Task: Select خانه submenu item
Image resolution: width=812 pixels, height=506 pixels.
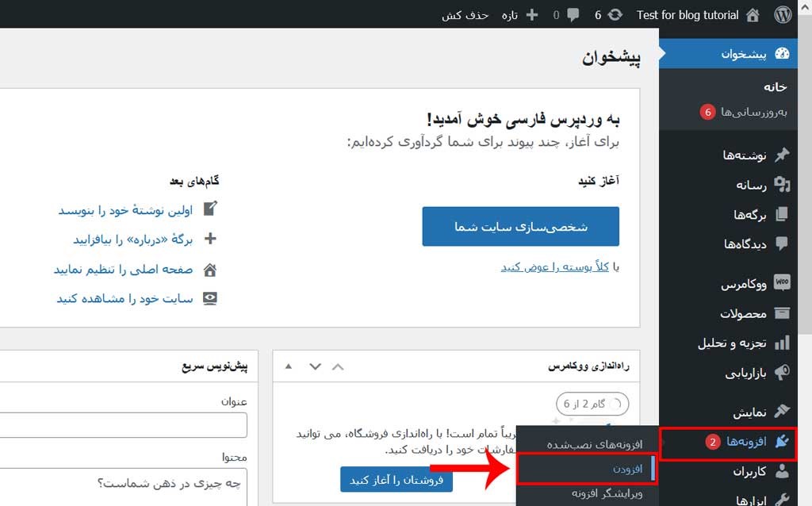Action: [x=776, y=87]
